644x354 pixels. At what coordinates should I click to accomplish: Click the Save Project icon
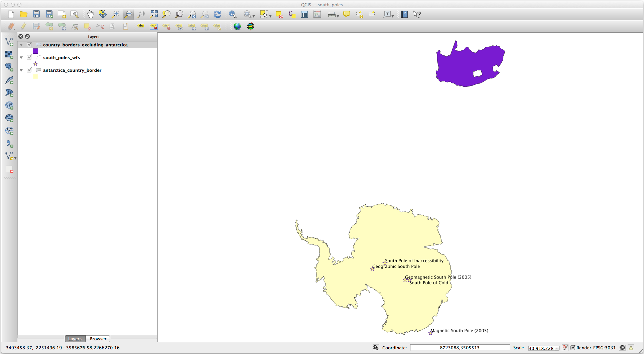(36, 14)
